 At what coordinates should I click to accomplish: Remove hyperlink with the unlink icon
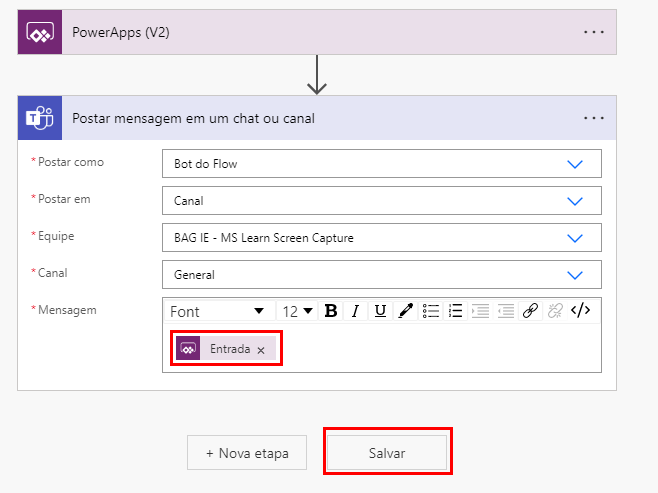[x=555, y=311]
